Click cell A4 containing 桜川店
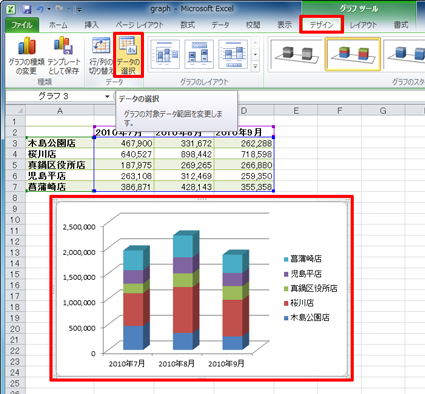The height and width of the screenshot is (394, 425). tap(60, 154)
